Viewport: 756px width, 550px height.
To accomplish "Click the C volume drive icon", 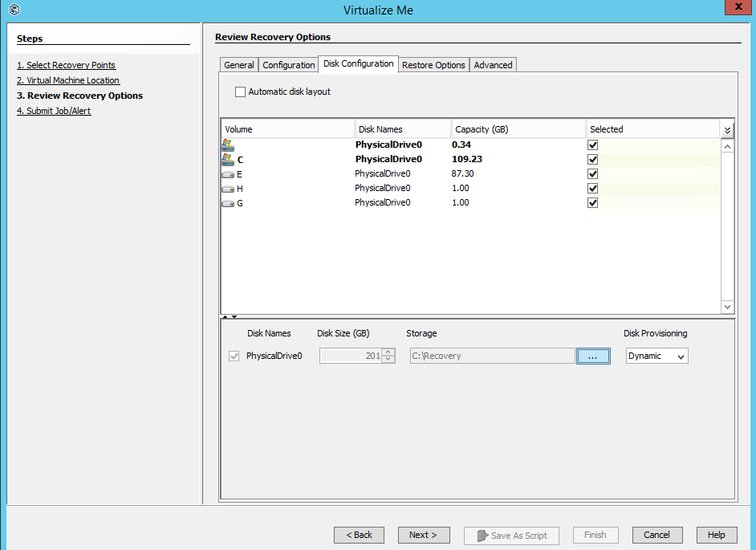I will click(227, 159).
